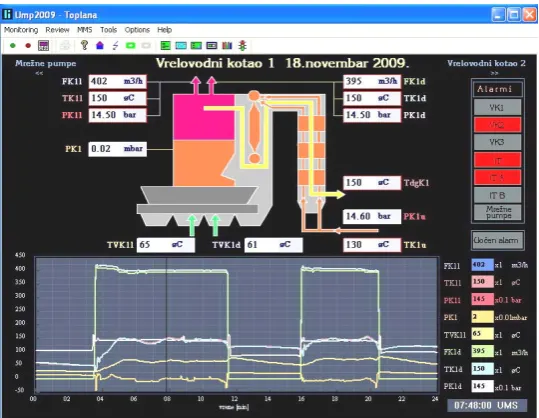
Task: Click the lightning bolt toolbar icon
Action: point(116,45)
